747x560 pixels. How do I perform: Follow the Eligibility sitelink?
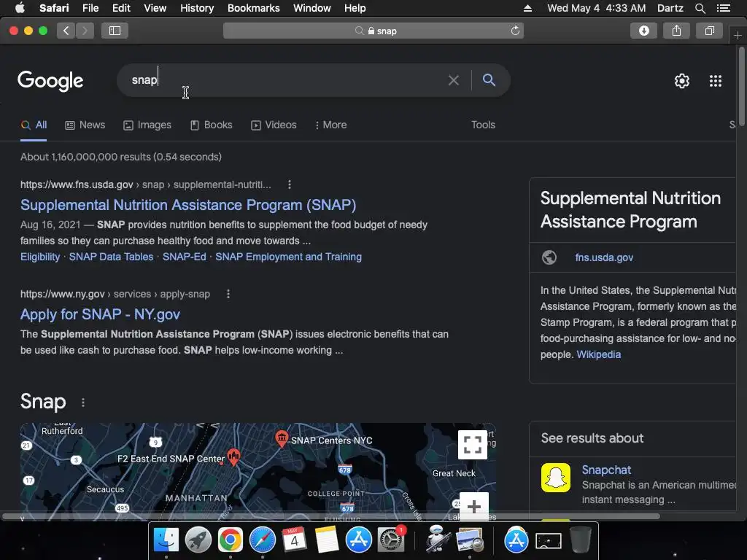(40, 257)
